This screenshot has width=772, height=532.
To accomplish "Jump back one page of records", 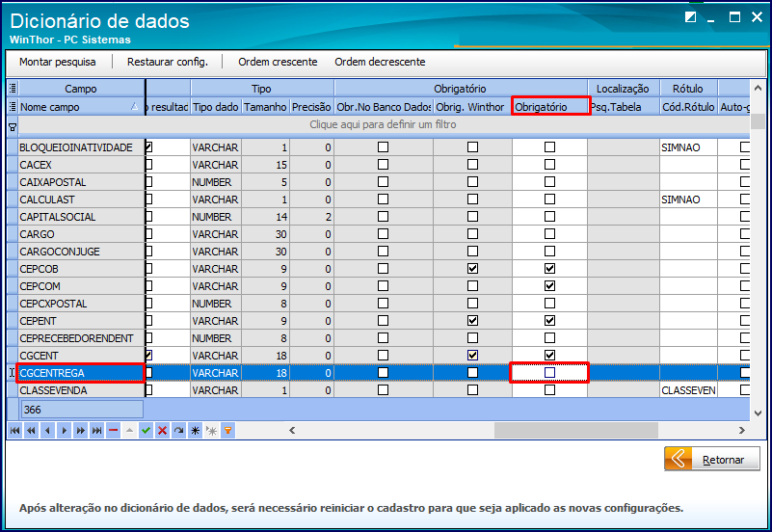I will coord(31,431).
